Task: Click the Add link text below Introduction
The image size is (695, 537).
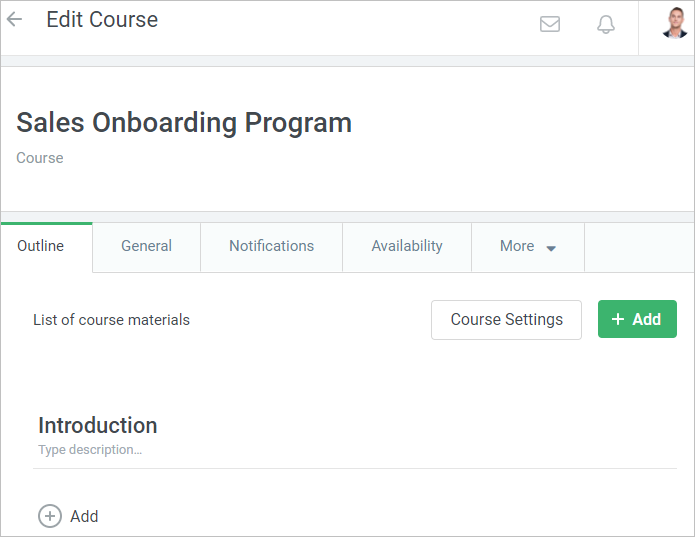Action: pos(84,516)
